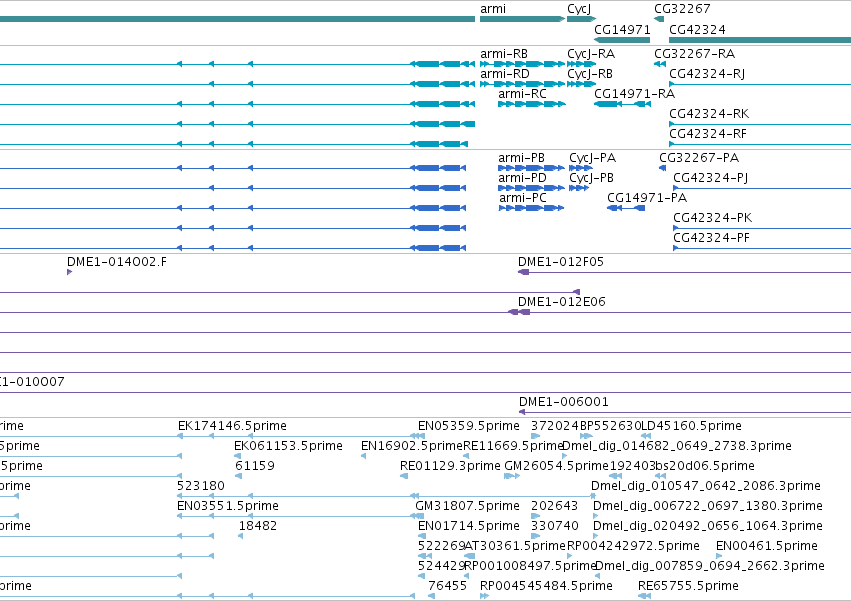Select EST RP00454​5484.5prime
851x601 pixels.
point(546,586)
